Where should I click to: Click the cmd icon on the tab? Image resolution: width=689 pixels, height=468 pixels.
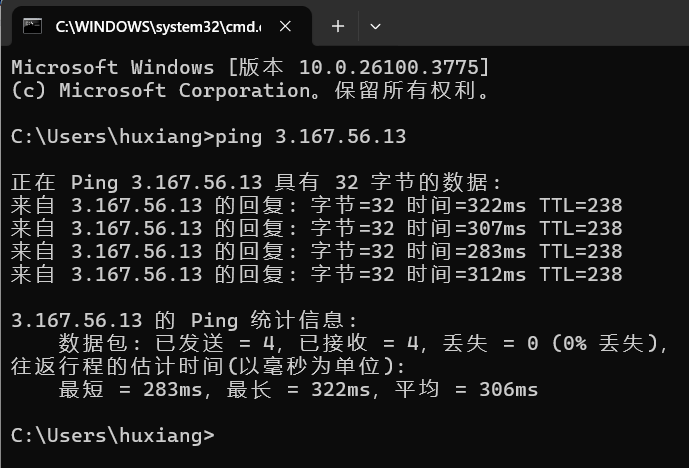pyautogui.click(x=32, y=26)
